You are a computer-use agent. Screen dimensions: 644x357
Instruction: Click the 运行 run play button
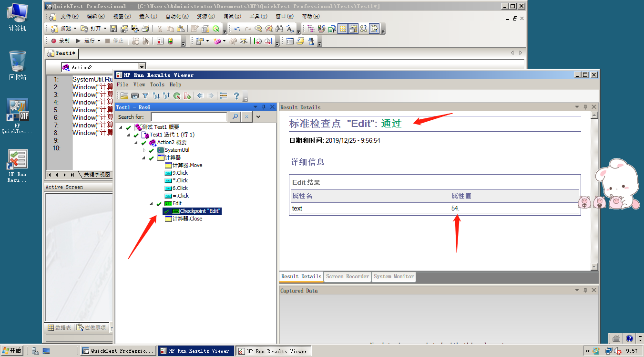pos(85,41)
